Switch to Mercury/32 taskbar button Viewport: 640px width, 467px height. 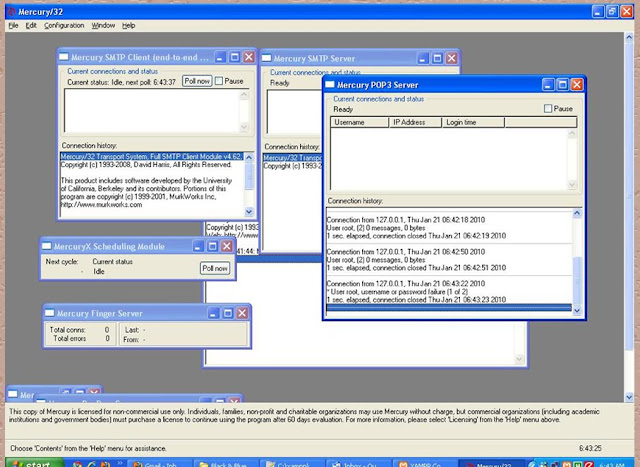tap(492, 463)
